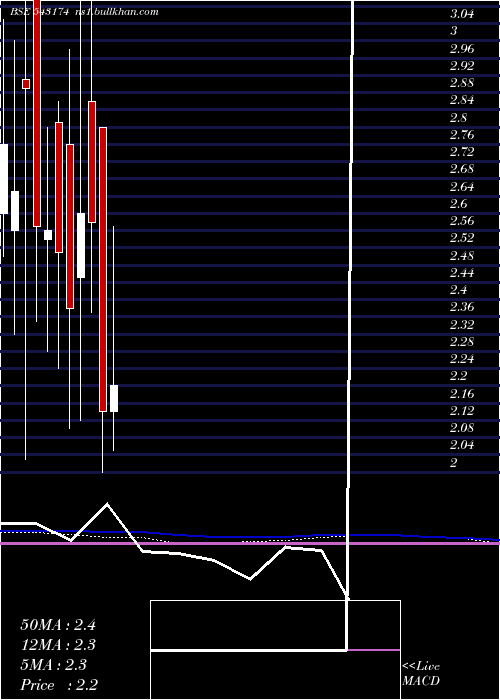Click the 2.08 price axis label

(462, 428)
